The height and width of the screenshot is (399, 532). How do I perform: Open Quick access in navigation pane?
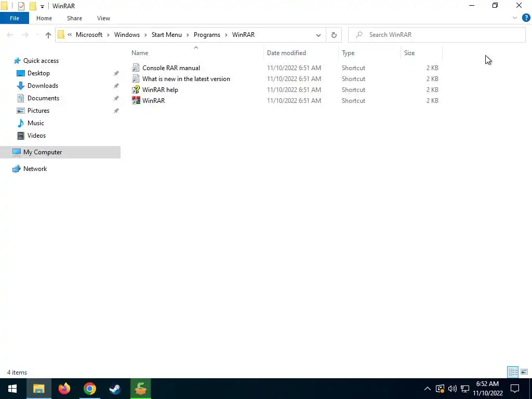pos(41,61)
